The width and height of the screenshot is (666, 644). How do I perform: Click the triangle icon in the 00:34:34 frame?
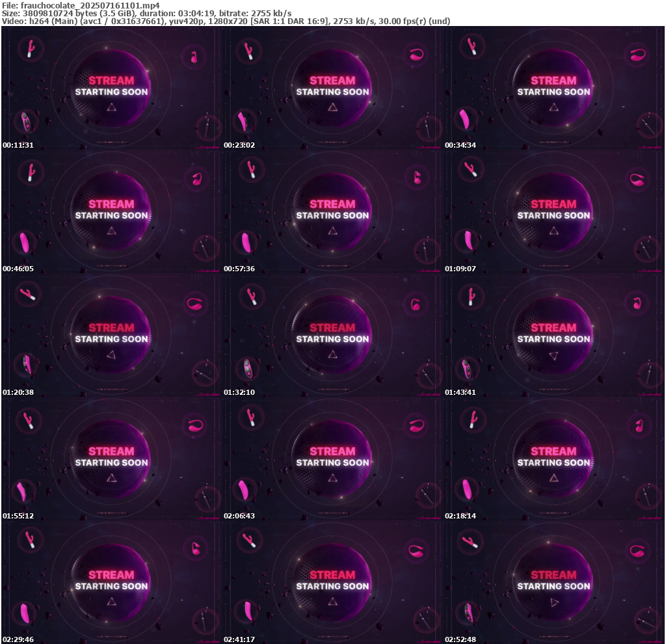click(554, 107)
